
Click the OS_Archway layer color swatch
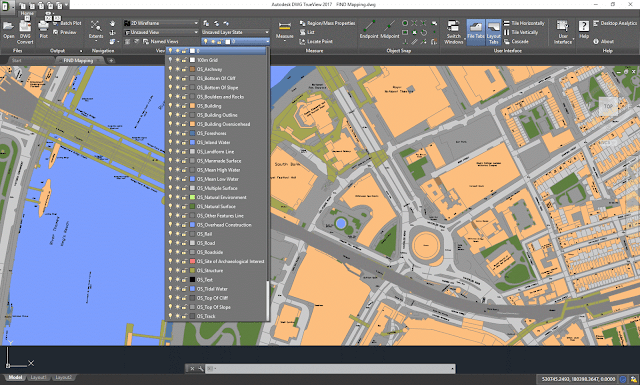(192, 69)
